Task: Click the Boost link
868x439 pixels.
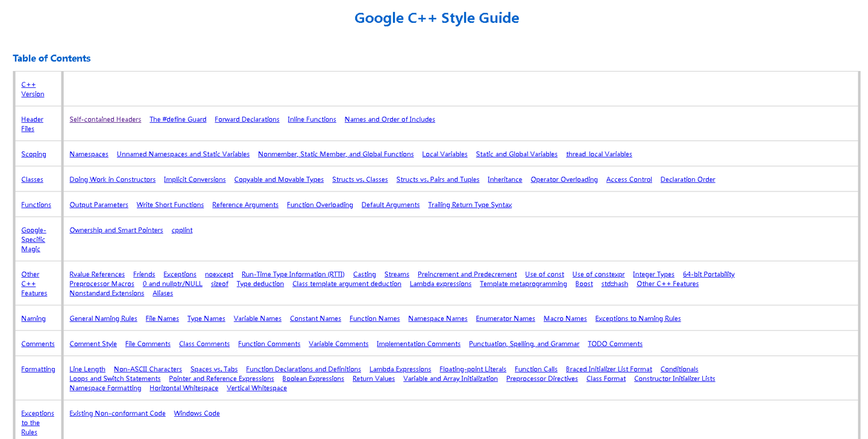Action: coord(584,284)
